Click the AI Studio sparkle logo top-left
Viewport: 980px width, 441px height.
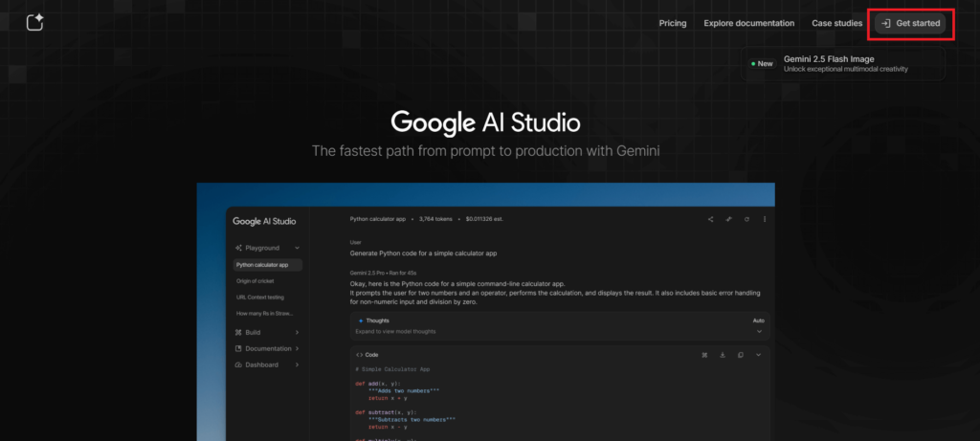click(35, 23)
